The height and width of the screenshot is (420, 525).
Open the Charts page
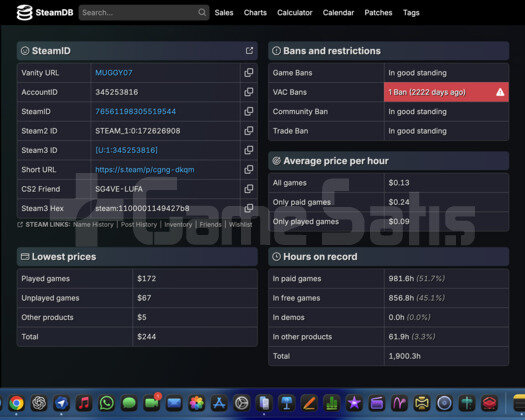[255, 13]
